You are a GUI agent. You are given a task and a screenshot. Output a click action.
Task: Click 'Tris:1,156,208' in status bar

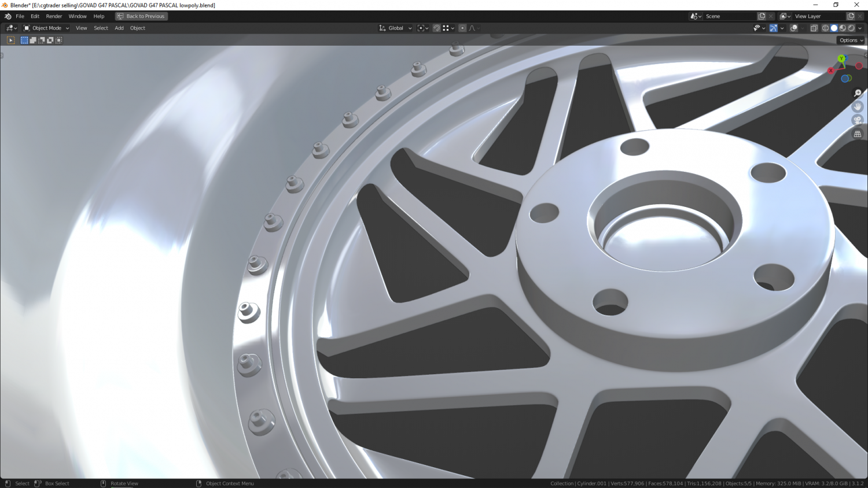(704, 483)
